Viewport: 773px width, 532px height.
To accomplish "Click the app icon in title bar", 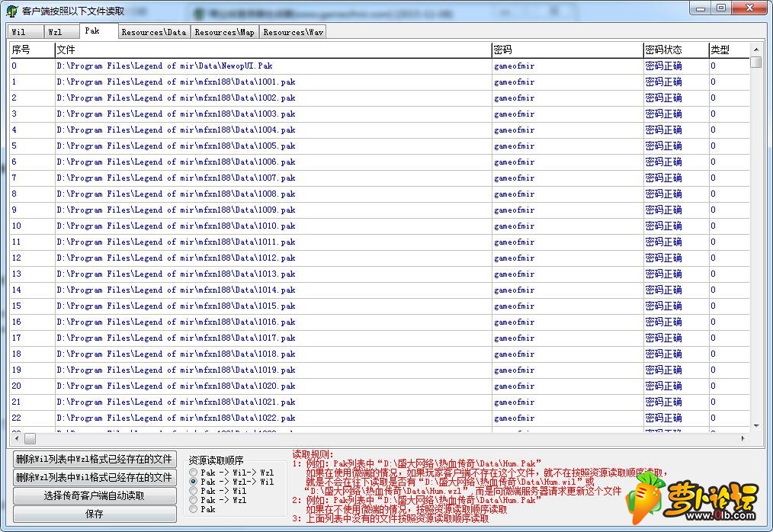I will [12, 11].
